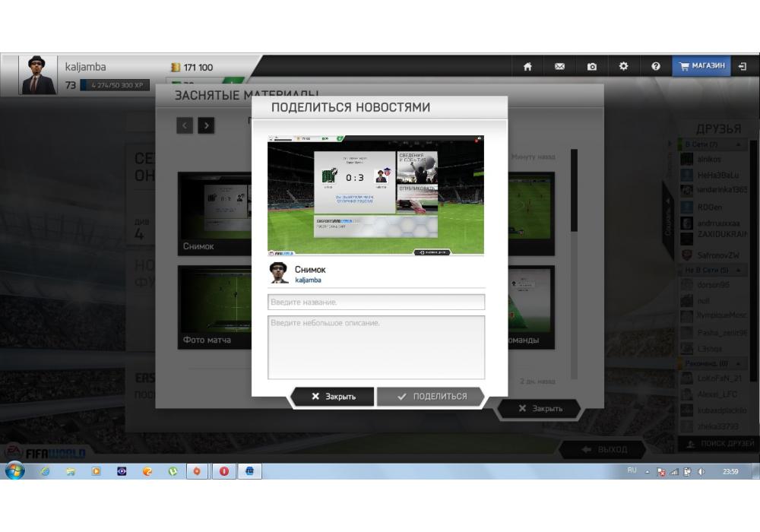Click the volume speaker tray icon
The image size is (760, 532).
tap(701, 471)
